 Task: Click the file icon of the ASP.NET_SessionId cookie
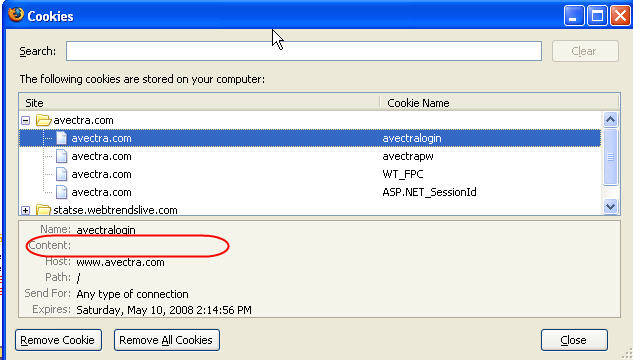coord(61,192)
